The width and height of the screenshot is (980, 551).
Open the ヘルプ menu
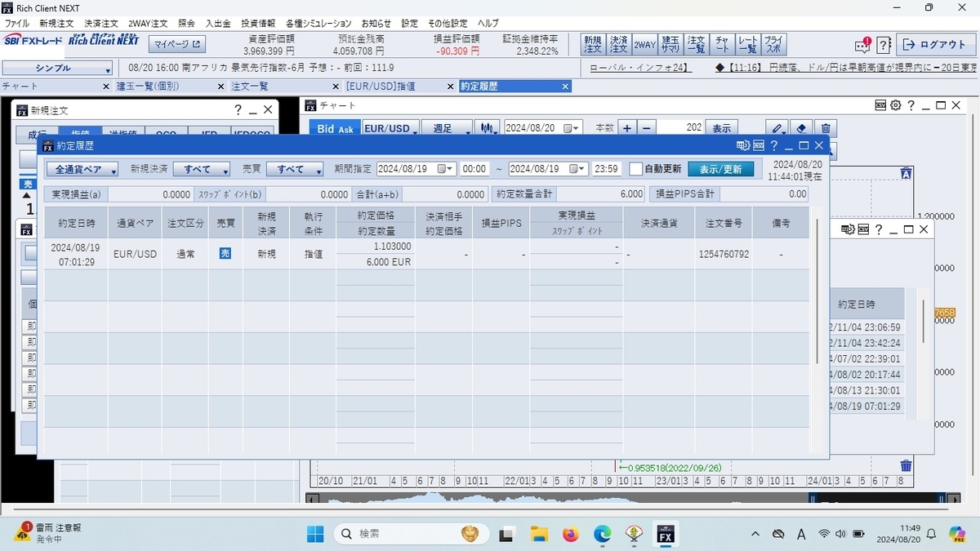click(x=488, y=23)
